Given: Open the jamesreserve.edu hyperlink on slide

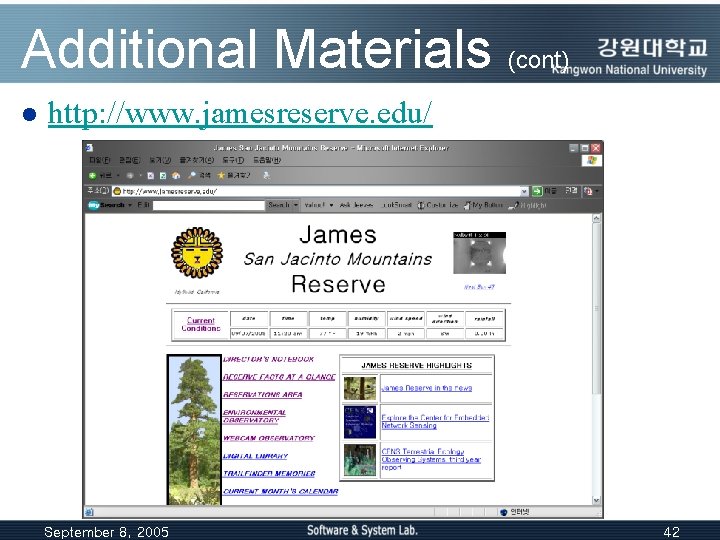Looking at the screenshot, I should click(240, 113).
